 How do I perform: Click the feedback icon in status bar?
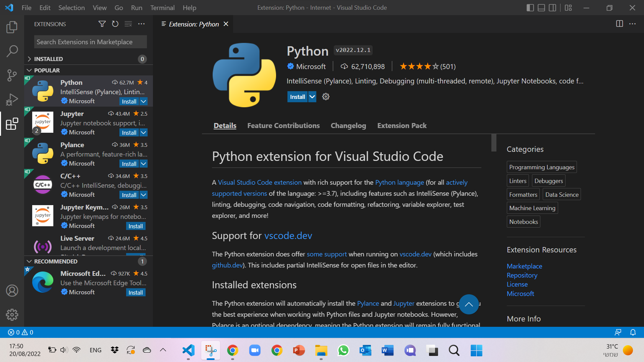(x=618, y=332)
